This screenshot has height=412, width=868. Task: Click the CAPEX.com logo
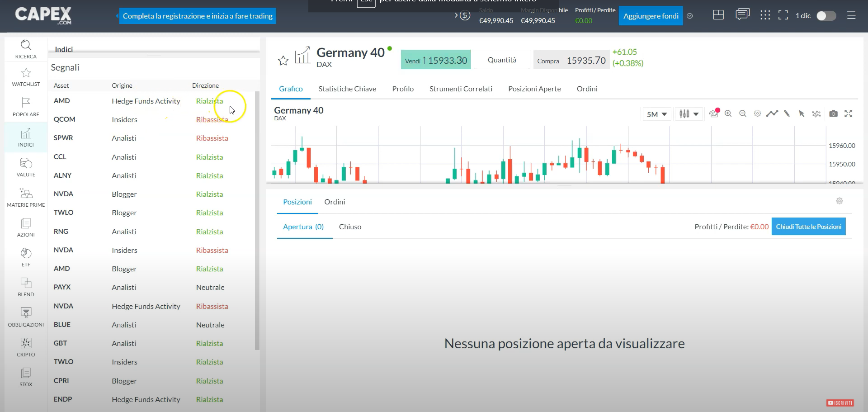[43, 15]
